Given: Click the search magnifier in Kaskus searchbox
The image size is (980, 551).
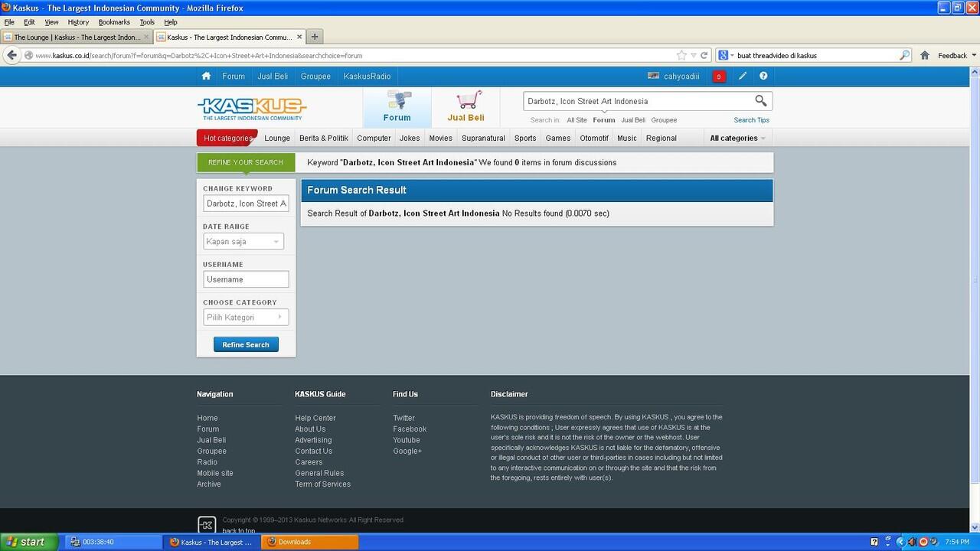Looking at the screenshot, I should (x=760, y=100).
